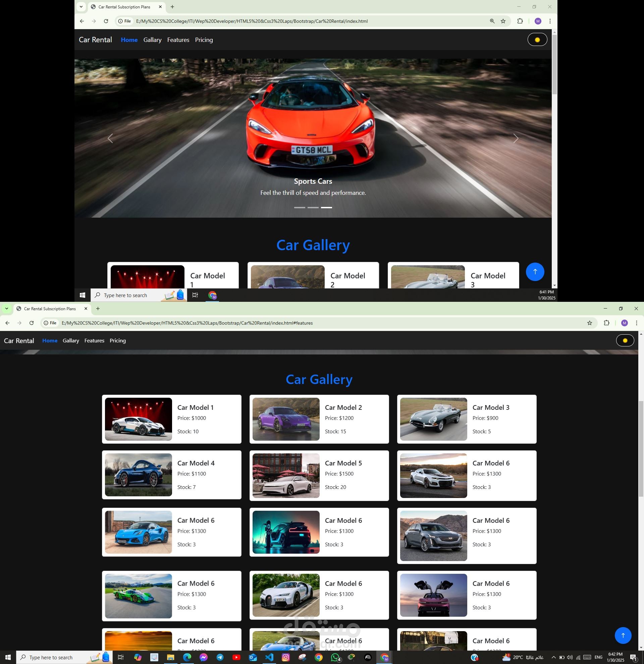Switch to the Car Rental Subscription Plans tab
644x664 pixels.
(x=51, y=309)
